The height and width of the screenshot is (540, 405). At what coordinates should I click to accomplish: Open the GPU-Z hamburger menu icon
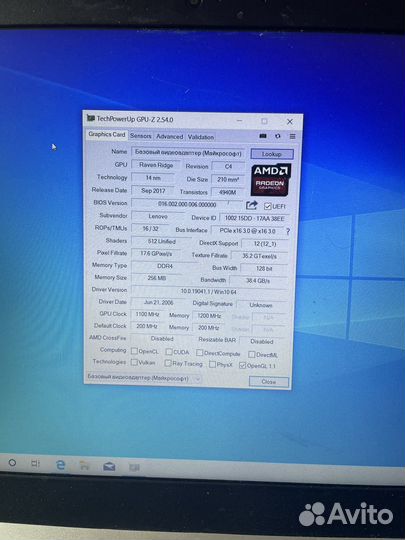[x=292, y=136]
